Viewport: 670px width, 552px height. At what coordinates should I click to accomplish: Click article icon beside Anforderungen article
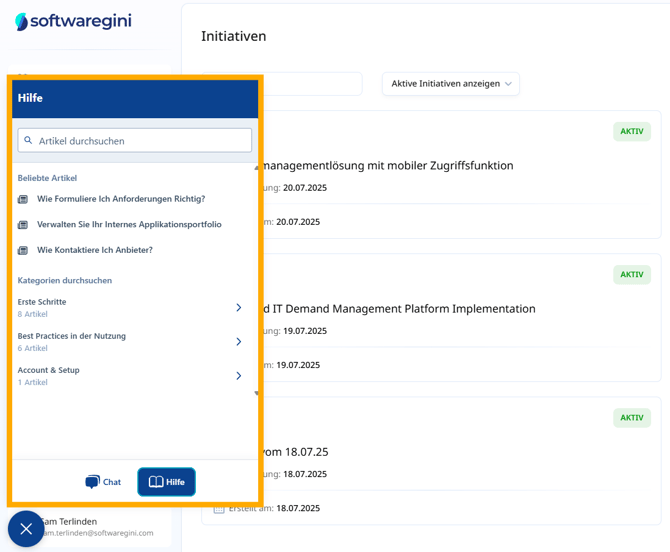click(x=23, y=199)
